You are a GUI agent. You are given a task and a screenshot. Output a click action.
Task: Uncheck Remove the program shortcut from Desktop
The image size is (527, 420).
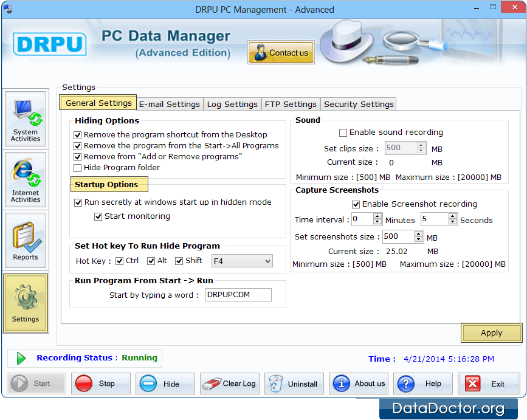pos(78,135)
